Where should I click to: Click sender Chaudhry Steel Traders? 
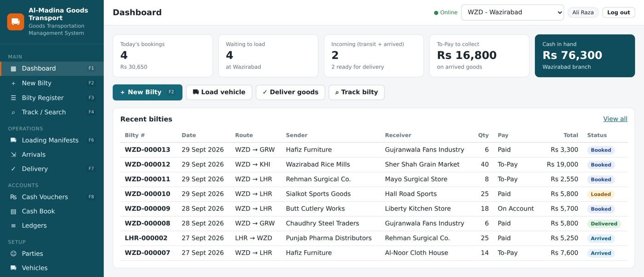tap(322, 223)
